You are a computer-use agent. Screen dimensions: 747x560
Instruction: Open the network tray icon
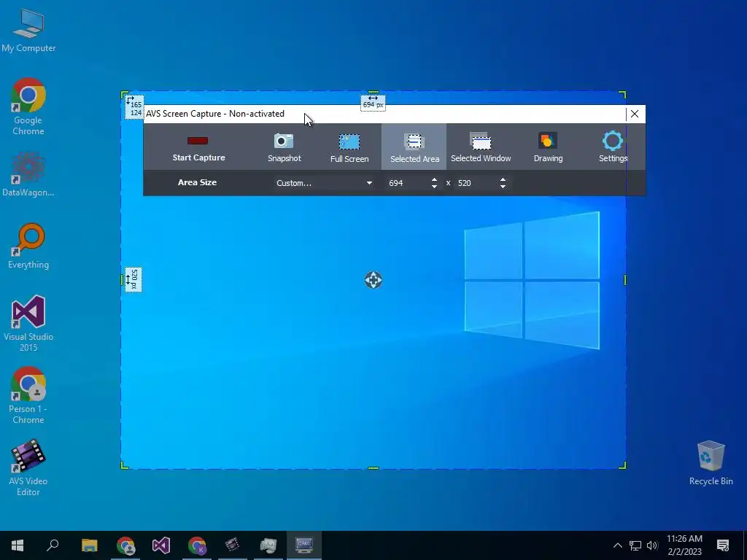click(x=635, y=545)
